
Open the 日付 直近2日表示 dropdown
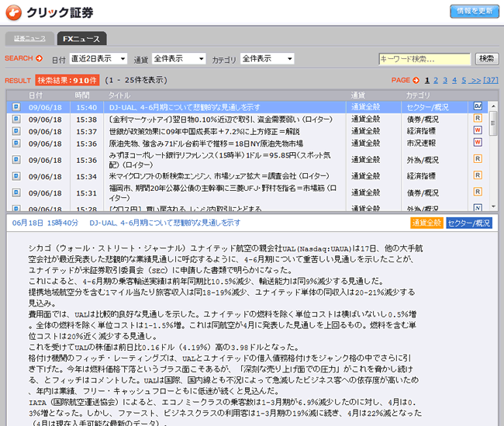point(98,58)
